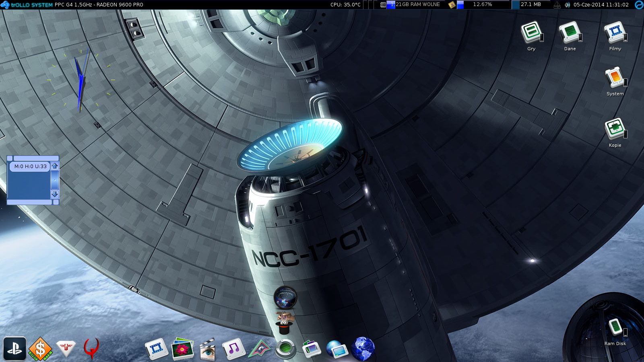Click the 1,21GB RAM WOLNE memory meter
644x362 pixels.
(x=415, y=5)
